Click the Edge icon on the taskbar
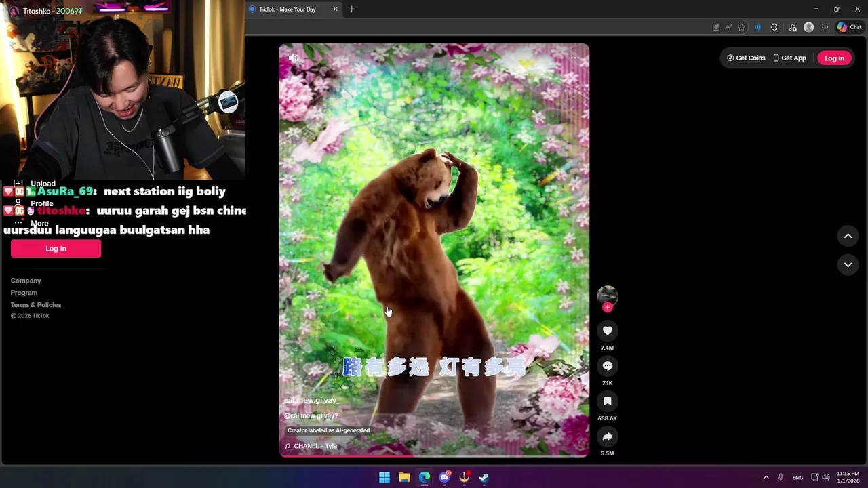Image resolution: width=868 pixels, height=488 pixels. (x=425, y=477)
